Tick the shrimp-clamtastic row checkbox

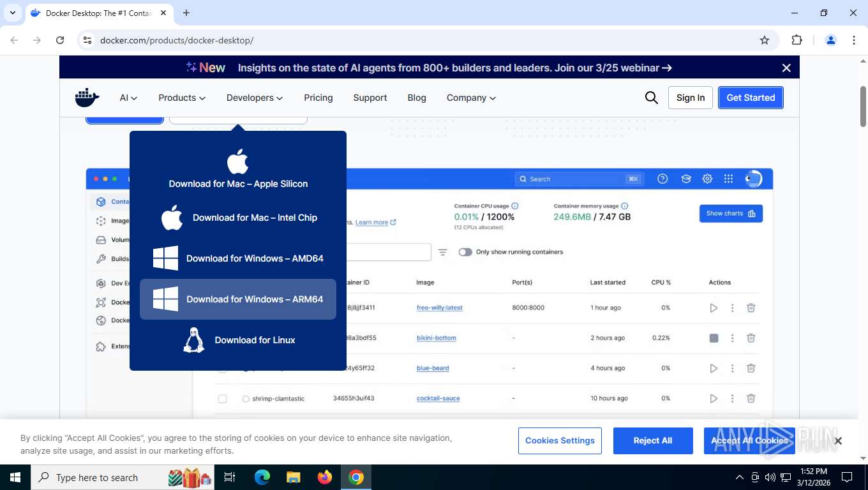(x=222, y=399)
